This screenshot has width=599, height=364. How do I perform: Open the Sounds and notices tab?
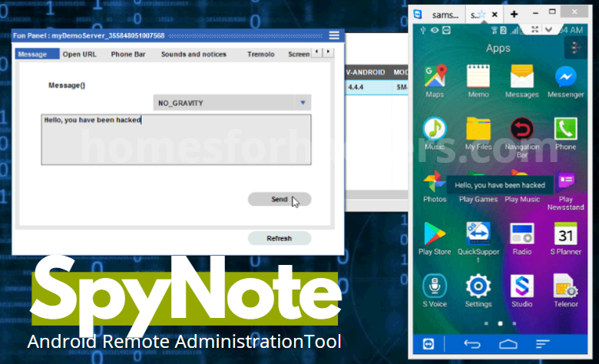tap(194, 54)
